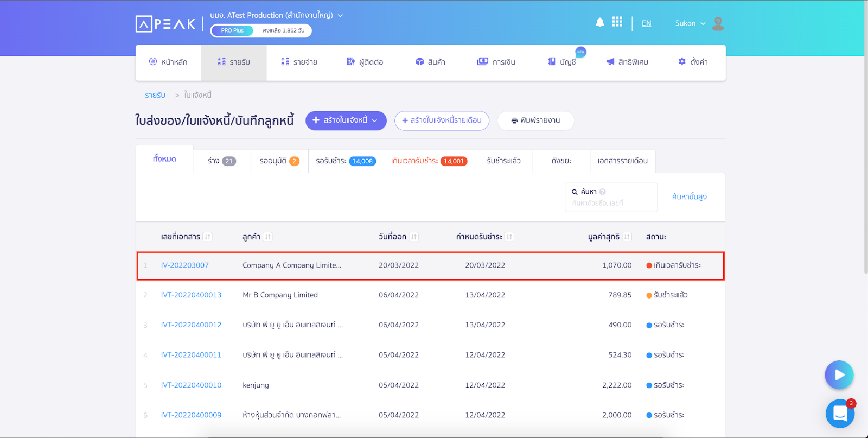Click customer Mr B Company Limited
Viewport: 868px width, 438px height.
tap(280, 295)
